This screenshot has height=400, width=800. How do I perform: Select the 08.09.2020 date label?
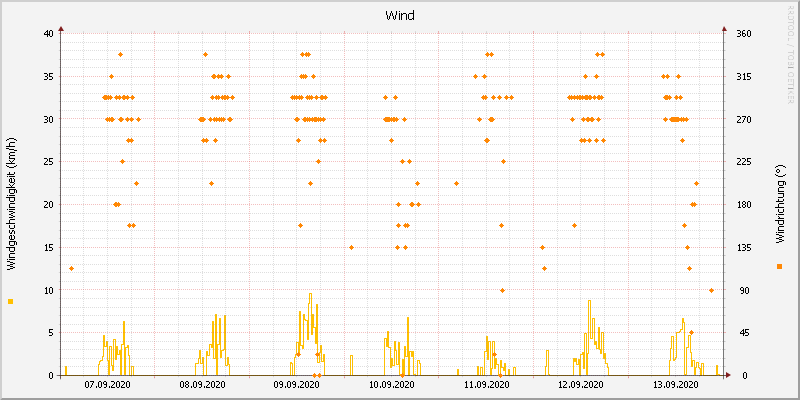pos(203,384)
